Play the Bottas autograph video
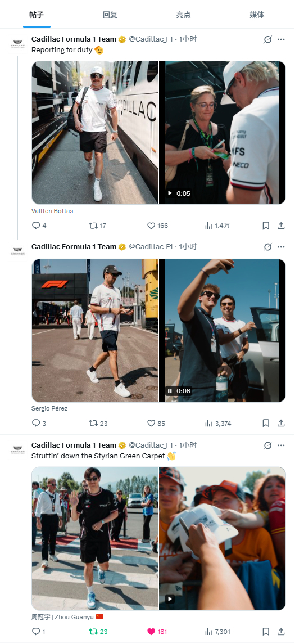Screen dimensions: 304x644 pos(170,193)
